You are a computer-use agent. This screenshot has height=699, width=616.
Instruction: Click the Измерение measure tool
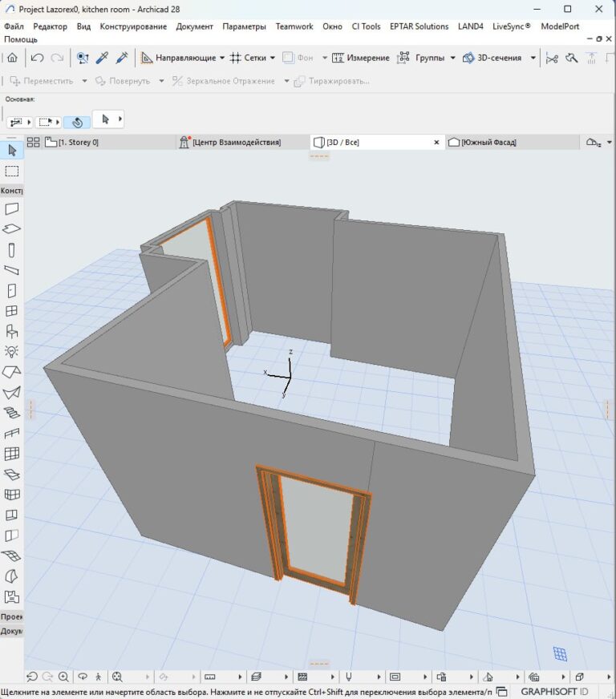tap(360, 58)
